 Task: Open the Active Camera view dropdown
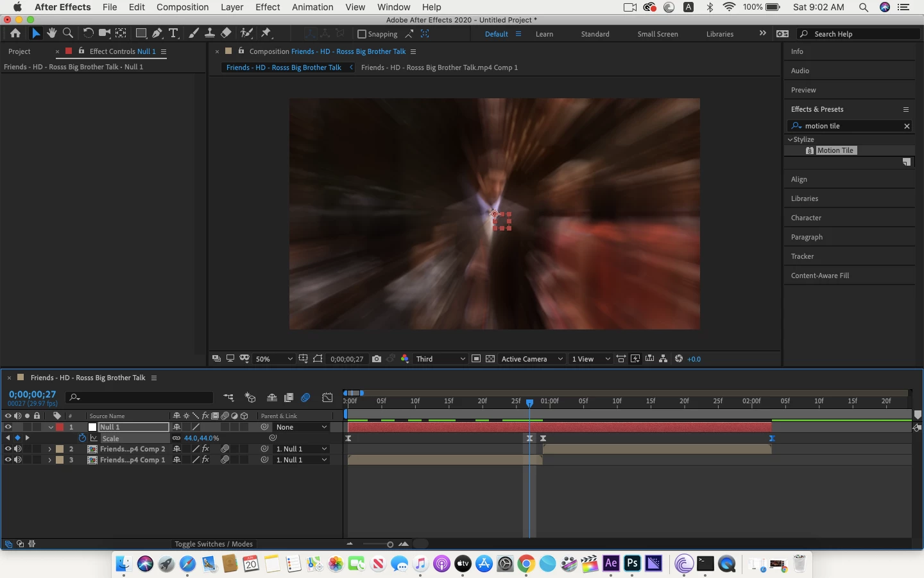[532, 359]
